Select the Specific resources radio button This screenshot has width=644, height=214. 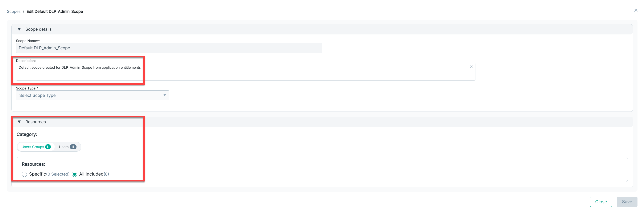point(24,174)
